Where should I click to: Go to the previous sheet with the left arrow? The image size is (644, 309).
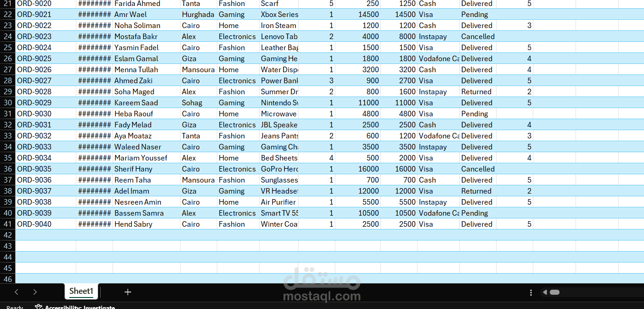pos(17,292)
